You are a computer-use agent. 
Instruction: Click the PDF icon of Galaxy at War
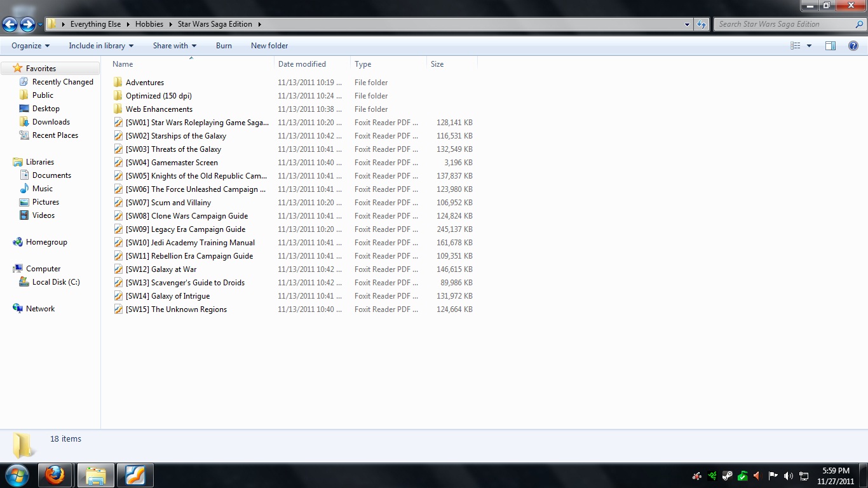tap(118, 269)
